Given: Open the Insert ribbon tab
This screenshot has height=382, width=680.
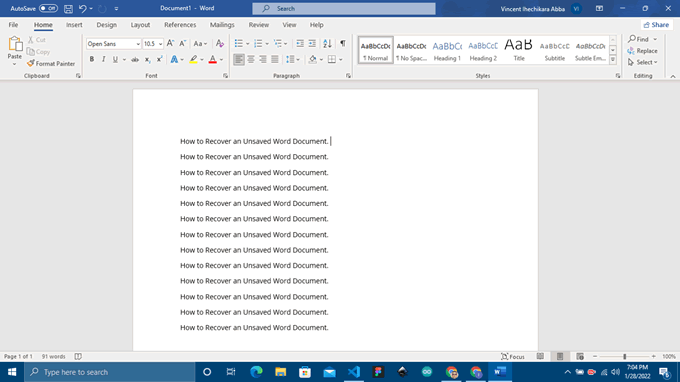Looking at the screenshot, I should tap(74, 25).
